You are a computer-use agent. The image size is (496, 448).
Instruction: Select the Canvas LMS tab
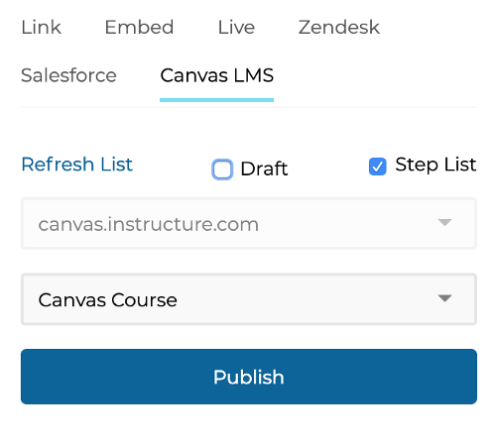pos(217,75)
